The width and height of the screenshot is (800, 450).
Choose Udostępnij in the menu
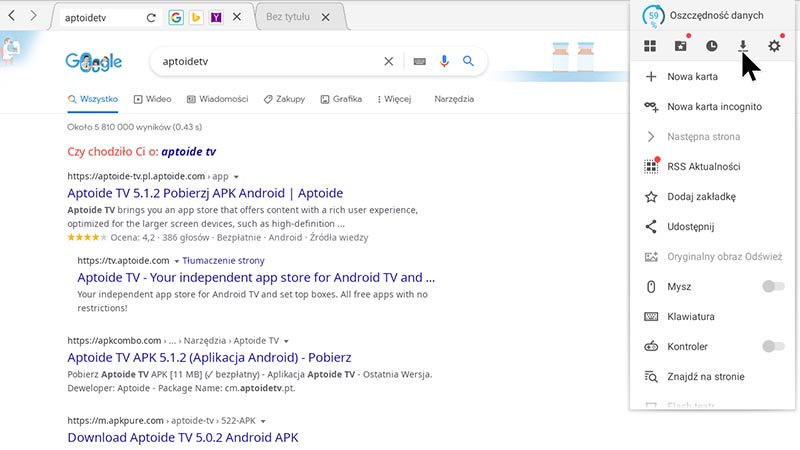coord(713,227)
